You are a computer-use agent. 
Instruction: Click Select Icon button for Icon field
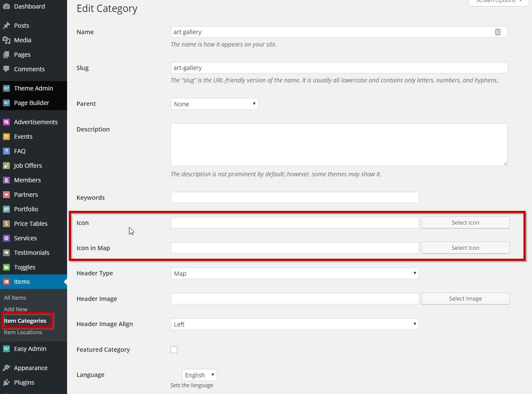coord(465,222)
